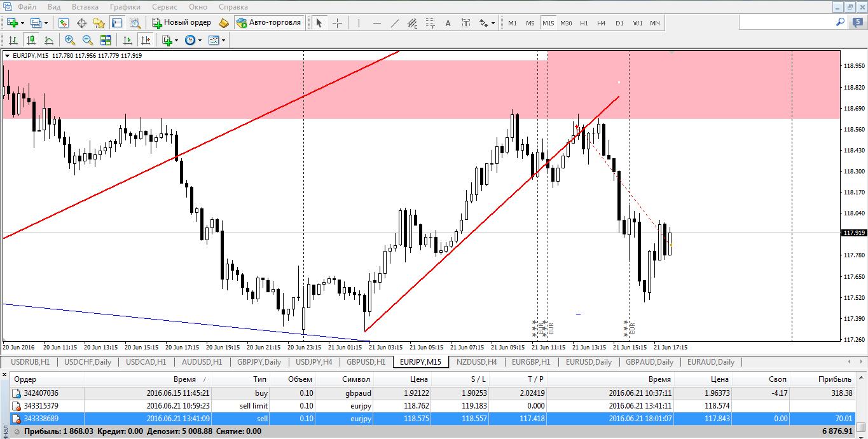Open the New Chart tool
Image resolution: width=868 pixels, height=439 pixels.
(x=12, y=23)
